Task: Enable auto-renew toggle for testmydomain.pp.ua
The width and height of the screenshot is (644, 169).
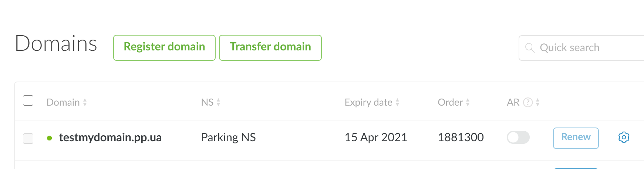Action: coord(518,137)
